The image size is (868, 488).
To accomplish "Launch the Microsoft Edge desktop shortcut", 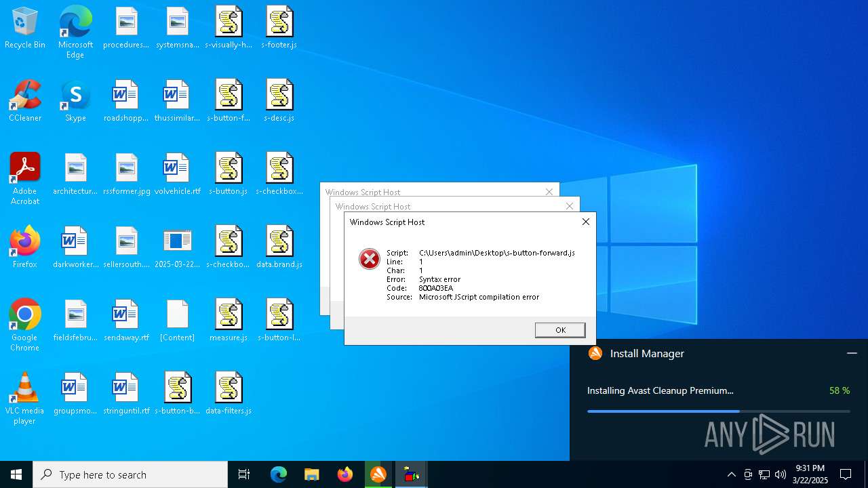I will click(75, 33).
